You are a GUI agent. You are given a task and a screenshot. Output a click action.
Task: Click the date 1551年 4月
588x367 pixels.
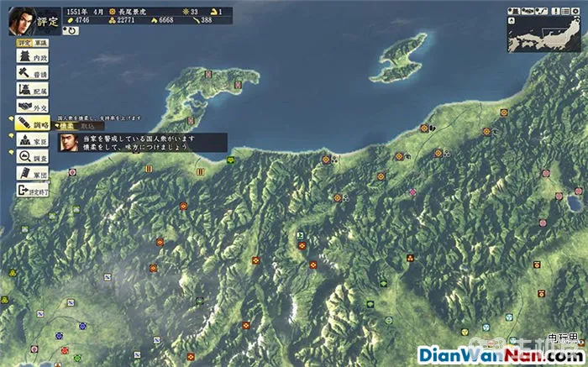click(x=86, y=12)
